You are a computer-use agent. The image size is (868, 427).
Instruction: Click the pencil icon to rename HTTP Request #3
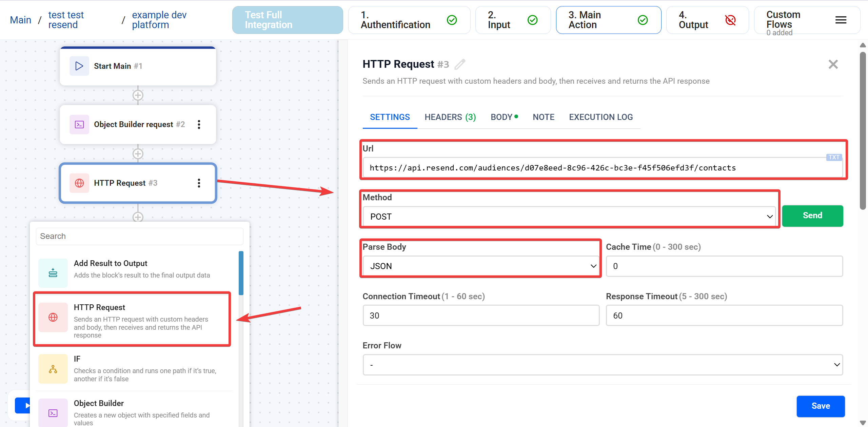point(459,64)
